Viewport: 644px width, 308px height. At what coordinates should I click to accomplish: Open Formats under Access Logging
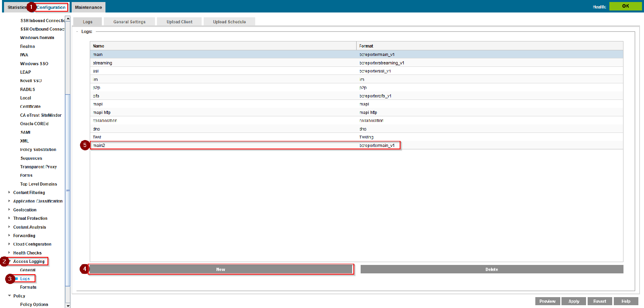(x=28, y=287)
